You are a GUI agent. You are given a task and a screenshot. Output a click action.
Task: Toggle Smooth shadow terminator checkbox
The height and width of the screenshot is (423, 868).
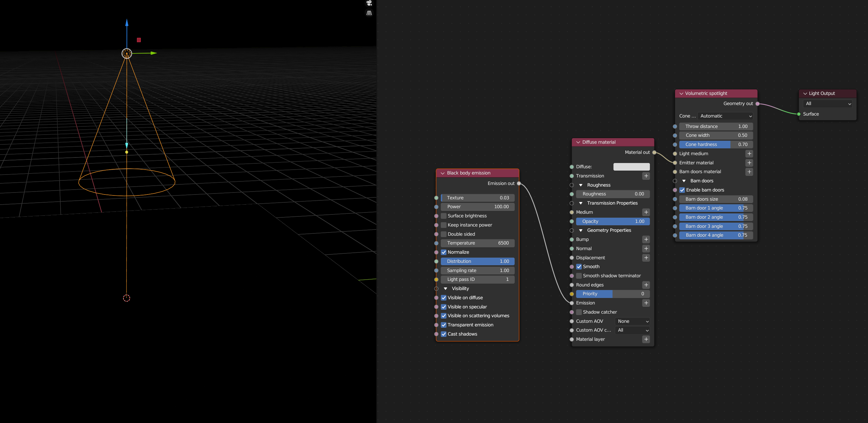(x=579, y=276)
